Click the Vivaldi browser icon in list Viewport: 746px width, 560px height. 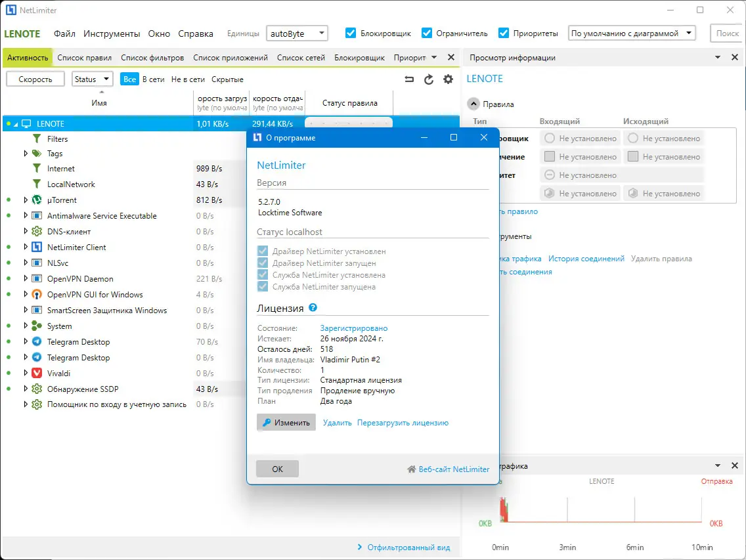click(37, 373)
